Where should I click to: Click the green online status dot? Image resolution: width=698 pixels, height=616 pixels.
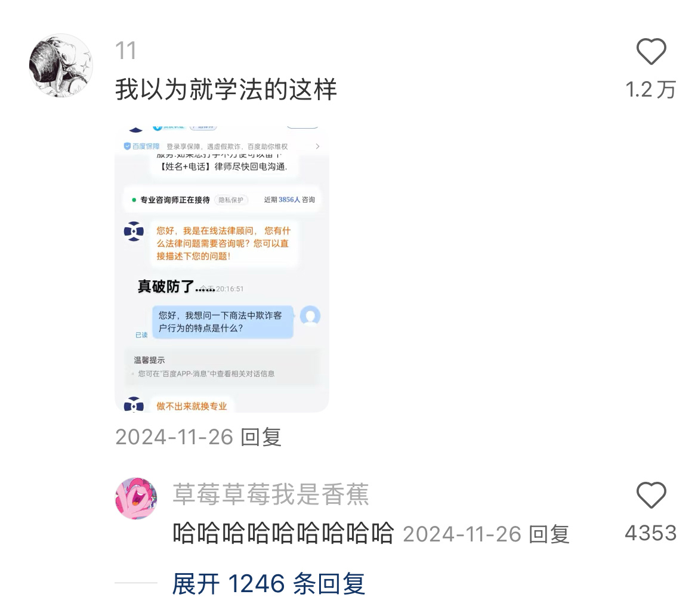pos(134,200)
